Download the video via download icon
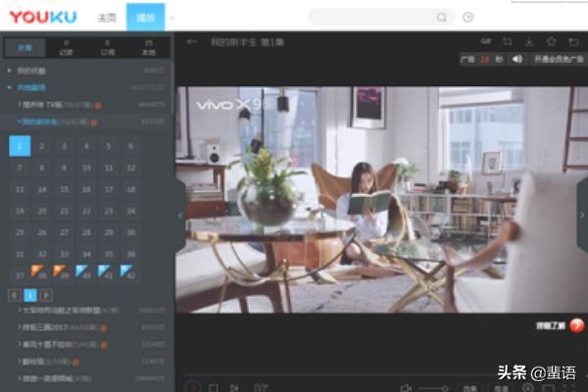This screenshot has width=588, height=392. click(x=529, y=41)
